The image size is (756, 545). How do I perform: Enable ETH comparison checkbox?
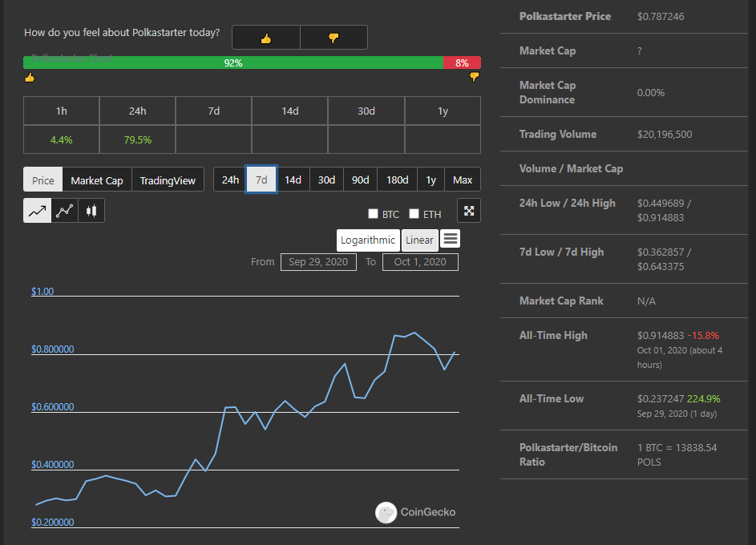414,213
